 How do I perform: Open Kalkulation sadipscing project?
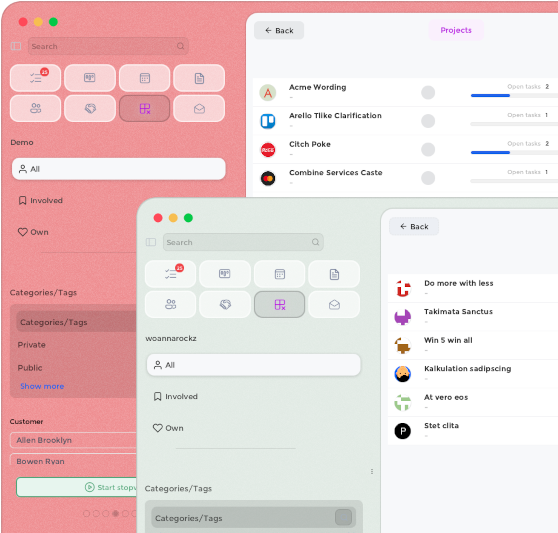click(x=468, y=369)
